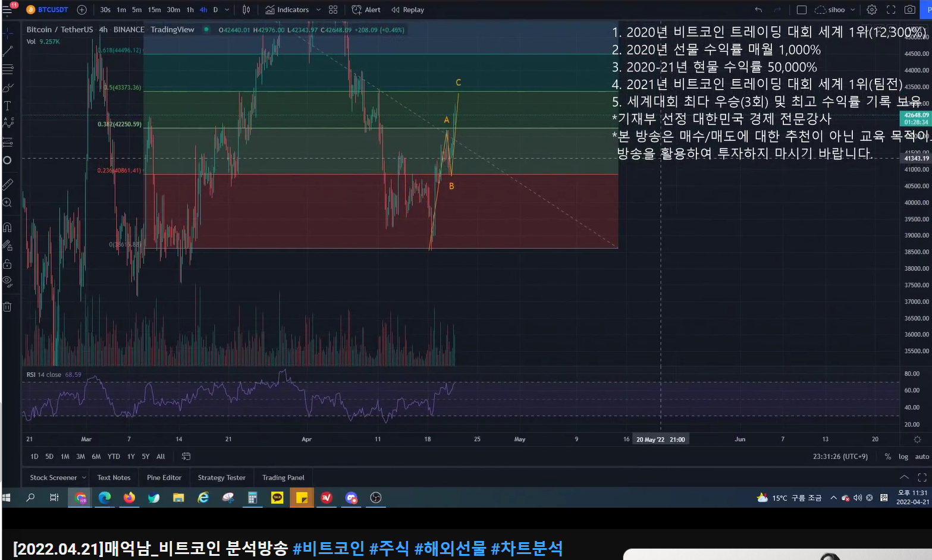Toggle magnet mode for drawings

[8, 227]
